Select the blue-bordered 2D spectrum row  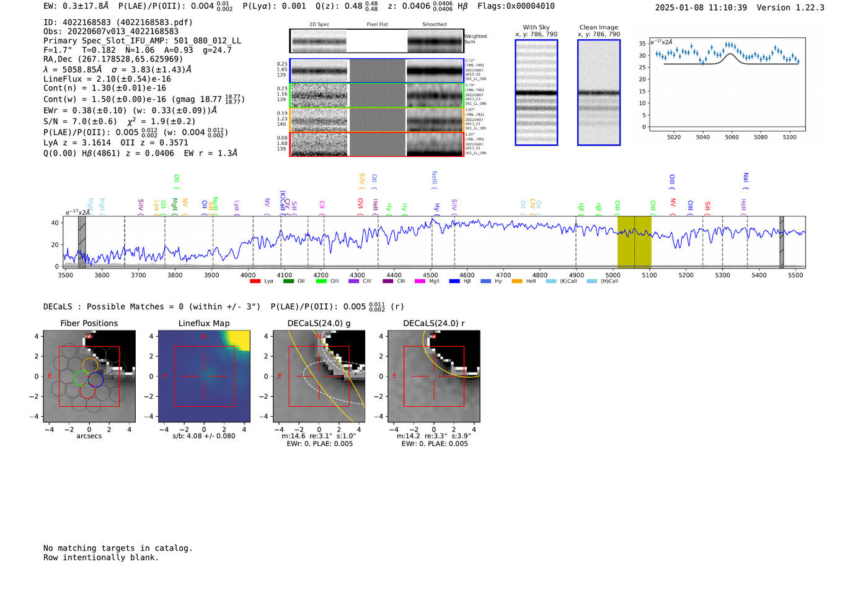point(377,71)
